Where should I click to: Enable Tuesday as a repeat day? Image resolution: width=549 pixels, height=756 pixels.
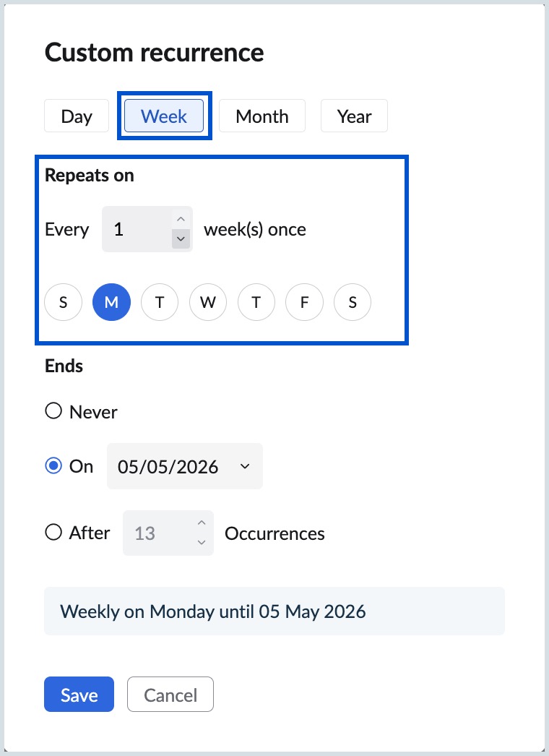(x=160, y=302)
